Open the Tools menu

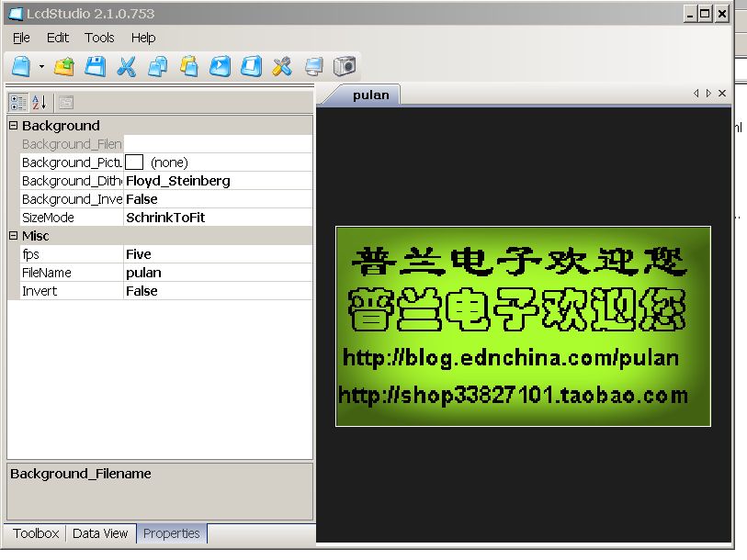(x=99, y=38)
